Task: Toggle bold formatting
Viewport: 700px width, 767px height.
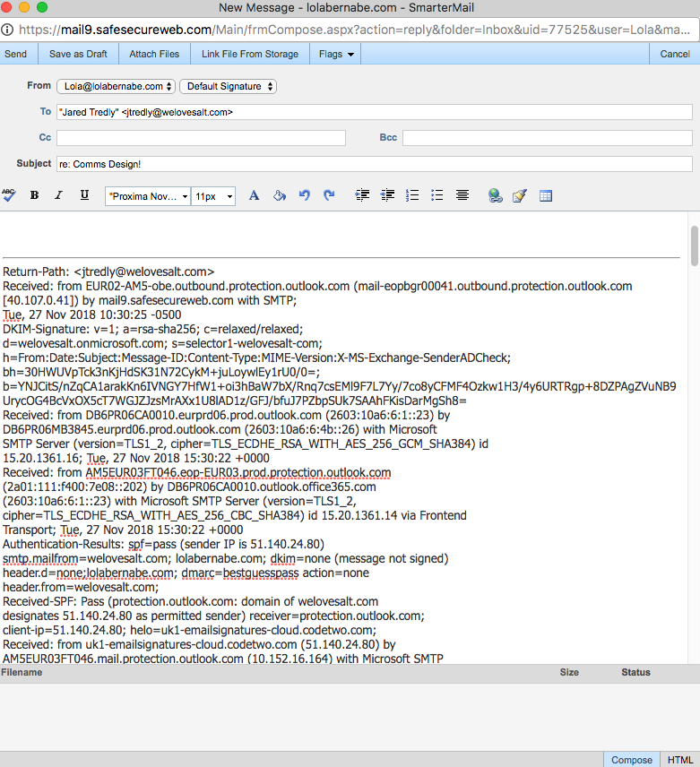Action: point(34,195)
